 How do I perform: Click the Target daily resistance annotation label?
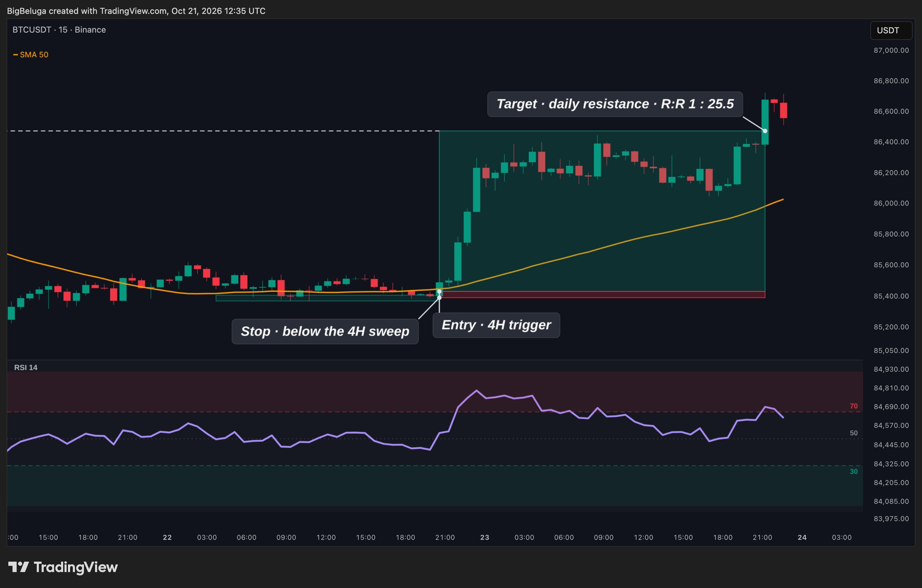click(x=615, y=104)
